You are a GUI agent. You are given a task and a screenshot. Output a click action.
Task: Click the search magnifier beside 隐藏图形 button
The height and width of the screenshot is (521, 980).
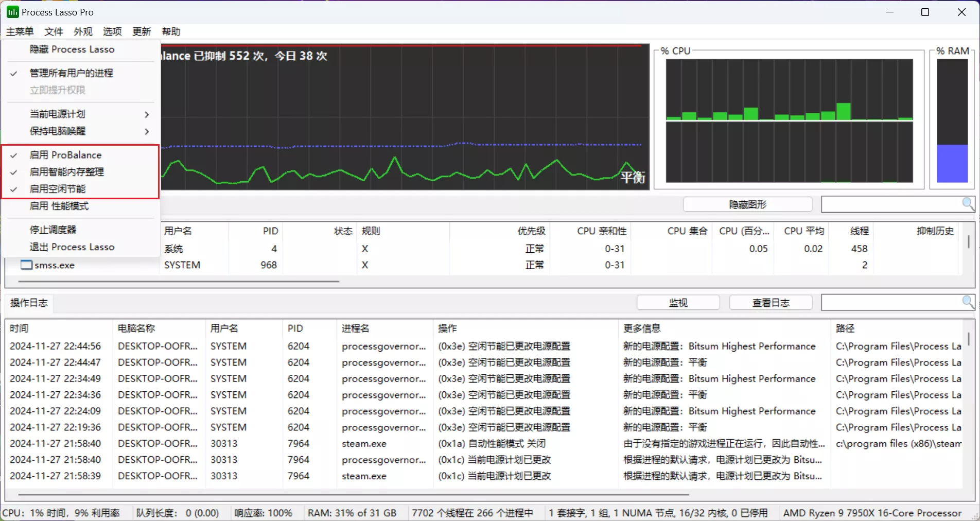(x=968, y=204)
